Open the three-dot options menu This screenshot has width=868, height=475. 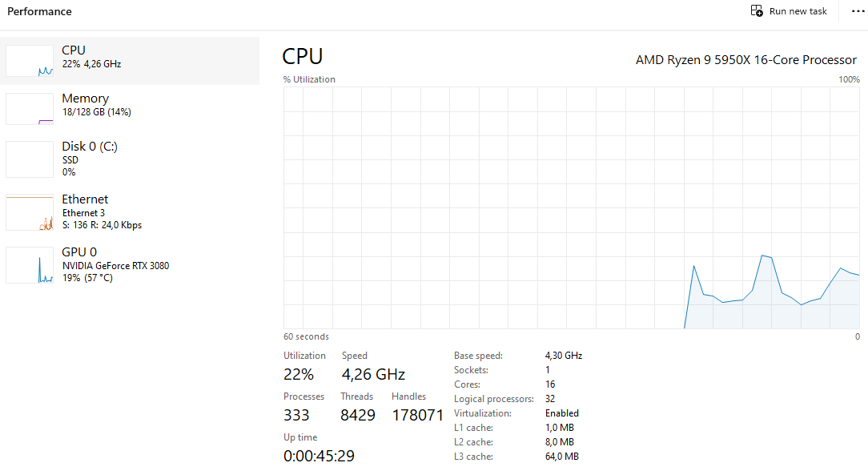857,11
